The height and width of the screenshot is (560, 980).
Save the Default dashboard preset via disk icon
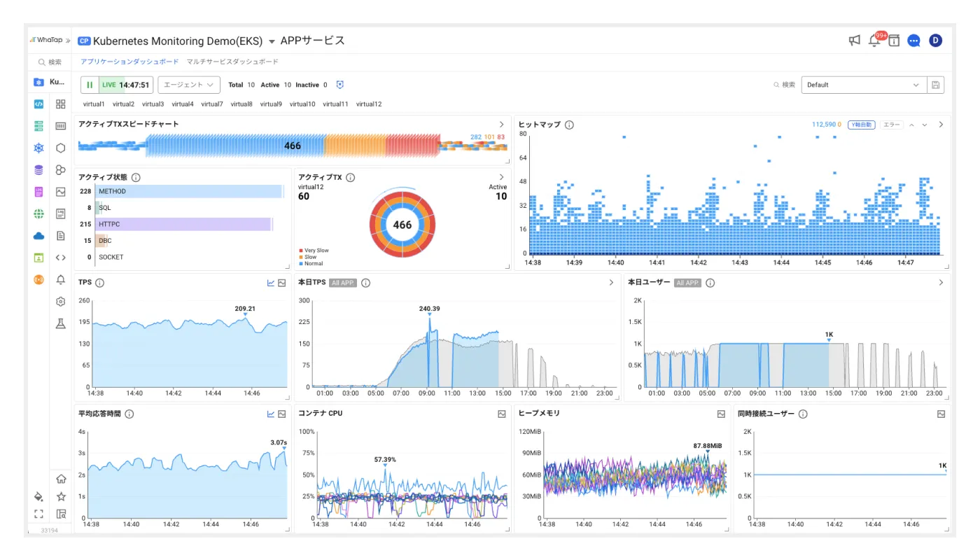point(935,85)
